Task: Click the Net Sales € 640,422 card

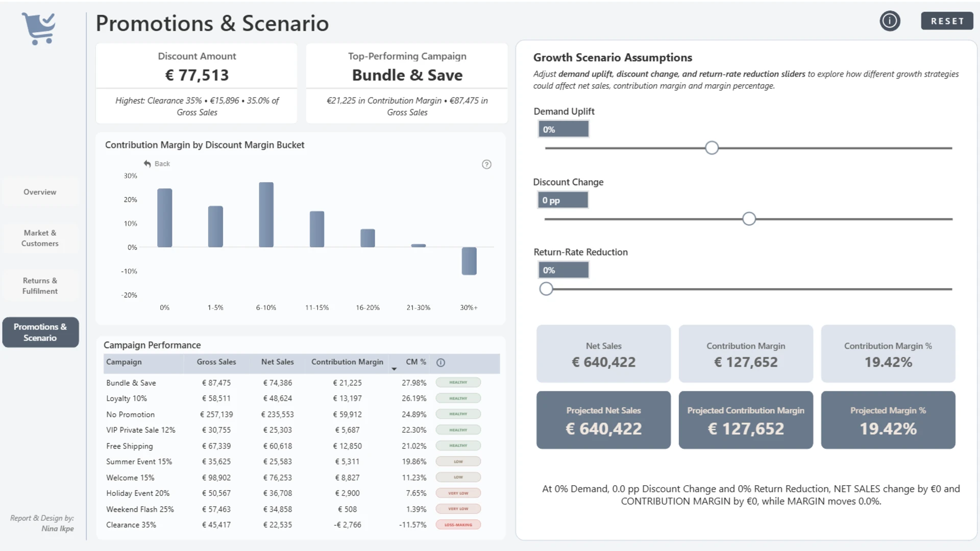Action: tap(603, 354)
